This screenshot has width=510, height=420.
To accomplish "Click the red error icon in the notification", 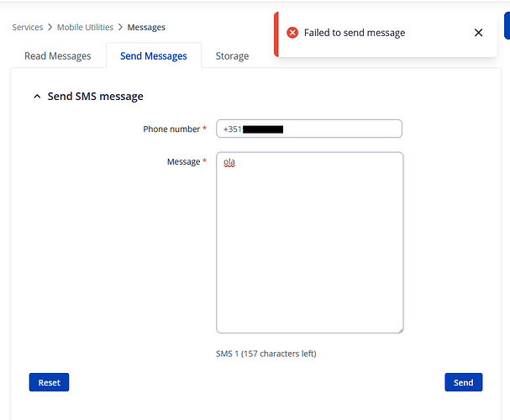I will click(292, 33).
